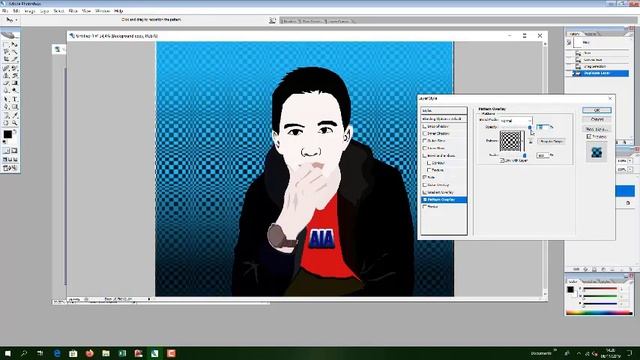The width and height of the screenshot is (640, 360).
Task: Click the color spectrum ramp in Color panel
Action: pos(599,313)
